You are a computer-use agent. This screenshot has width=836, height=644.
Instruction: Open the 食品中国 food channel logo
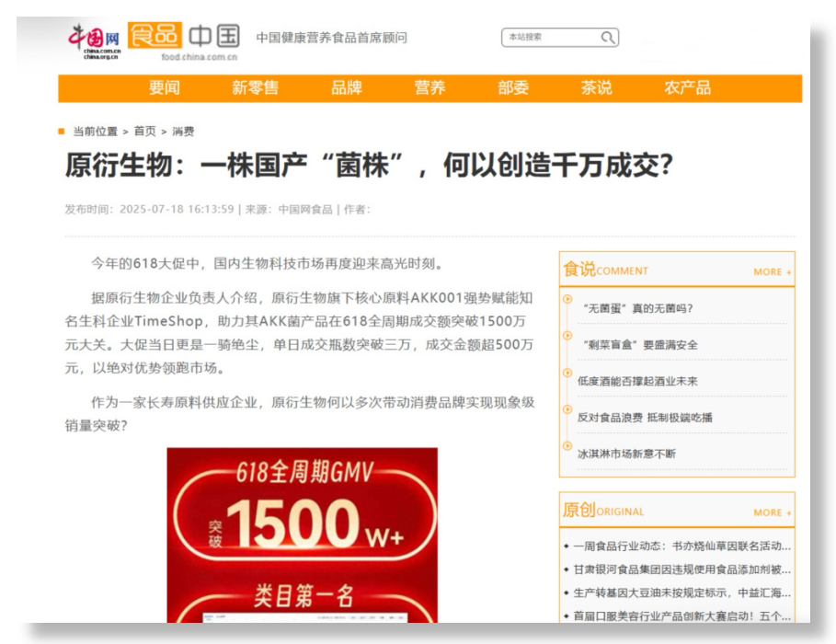pos(184,41)
